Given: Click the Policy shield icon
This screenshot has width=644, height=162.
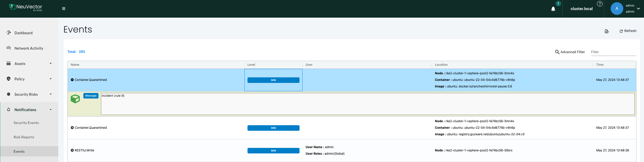Looking at the screenshot, I should 9,79.
